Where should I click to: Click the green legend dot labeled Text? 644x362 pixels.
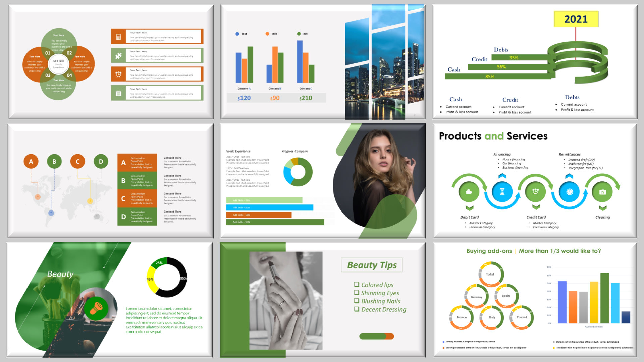pos(299,34)
